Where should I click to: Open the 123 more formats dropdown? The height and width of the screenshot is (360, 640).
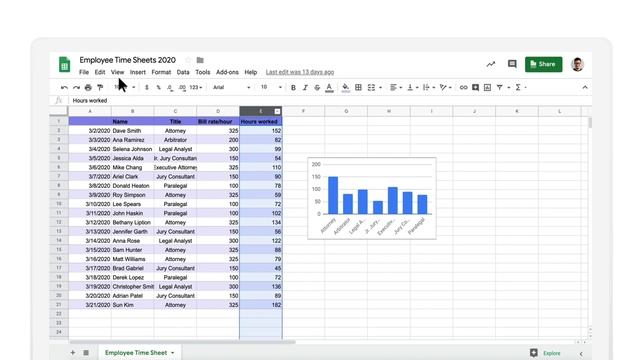tap(196, 87)
